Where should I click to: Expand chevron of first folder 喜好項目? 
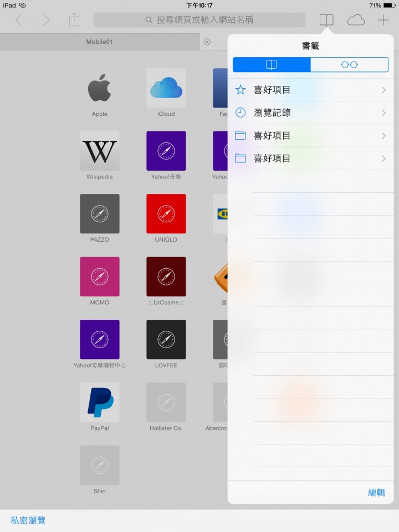pyautogui.click(x=383, y=136)
